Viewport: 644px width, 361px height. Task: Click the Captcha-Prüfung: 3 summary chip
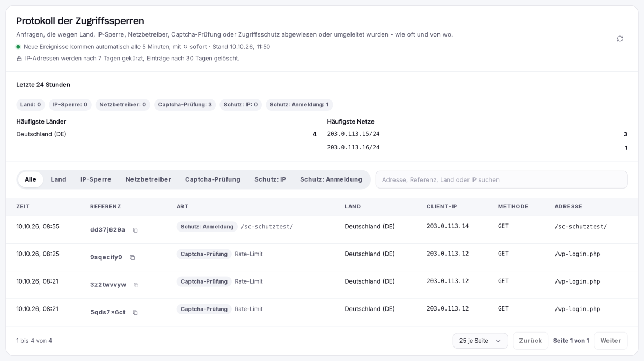(185, 105)
